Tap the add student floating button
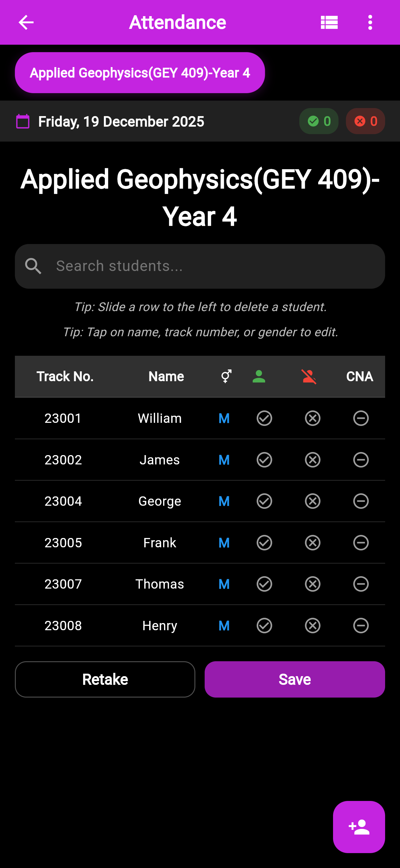 tap(358, 827)
